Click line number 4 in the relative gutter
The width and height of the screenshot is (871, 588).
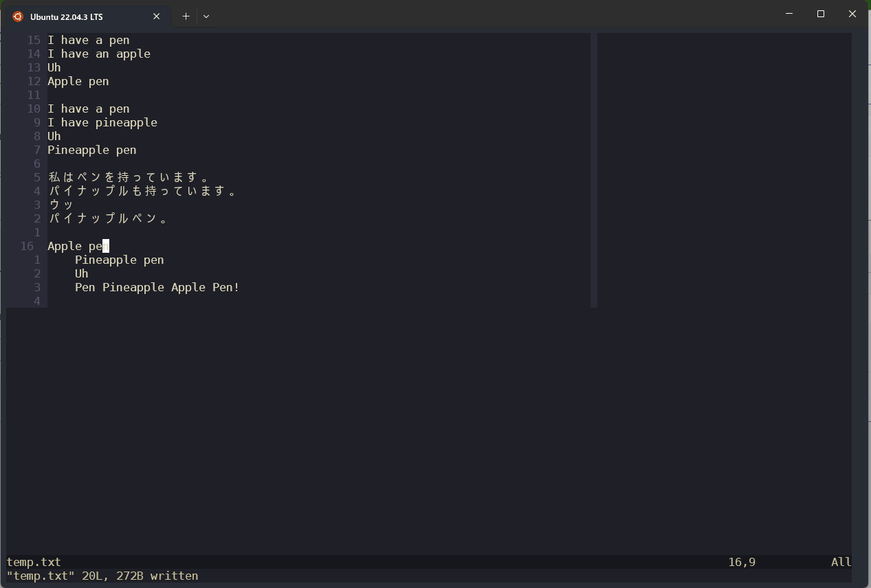(37, 301)
